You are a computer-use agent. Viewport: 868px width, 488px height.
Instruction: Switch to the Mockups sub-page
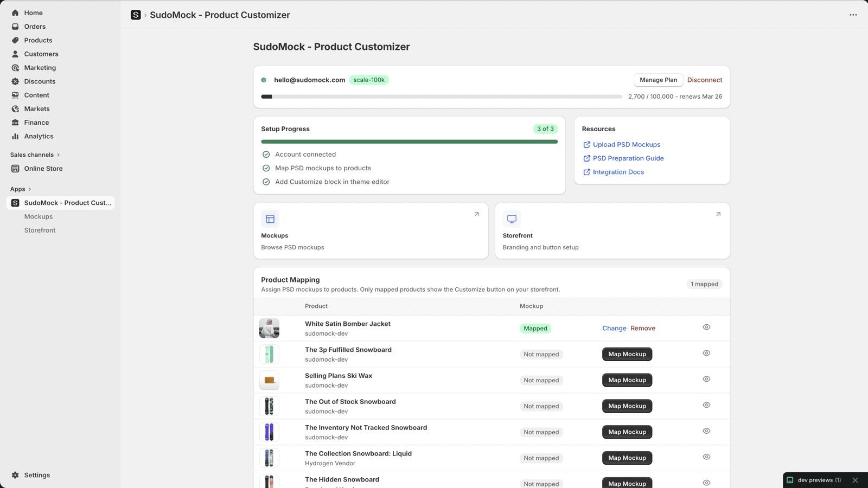(38, 216)
